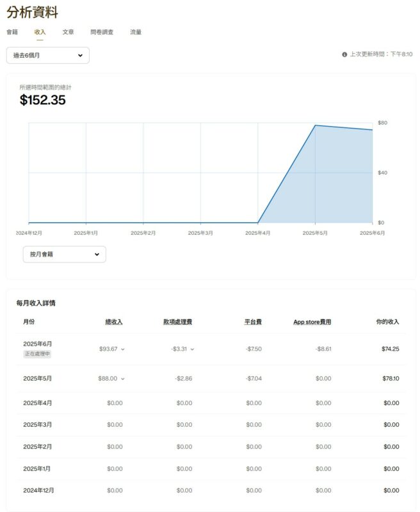Click the 2025年5月 peak point on chart
The width and height of the screenshot is (420, 512).
tap(315, 125)
